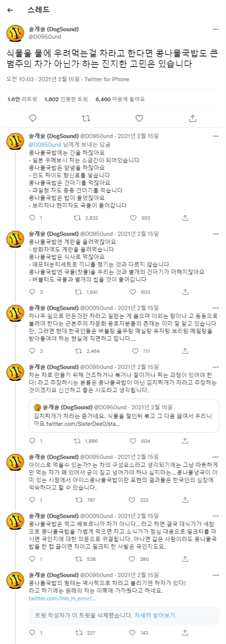Click the back arrow beside 스레드
The height and width of the screenshot is (644, 226).
coord(10,10)
